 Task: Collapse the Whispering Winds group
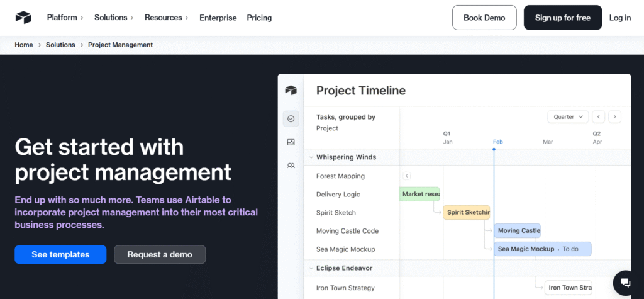[x=311, y=157]
